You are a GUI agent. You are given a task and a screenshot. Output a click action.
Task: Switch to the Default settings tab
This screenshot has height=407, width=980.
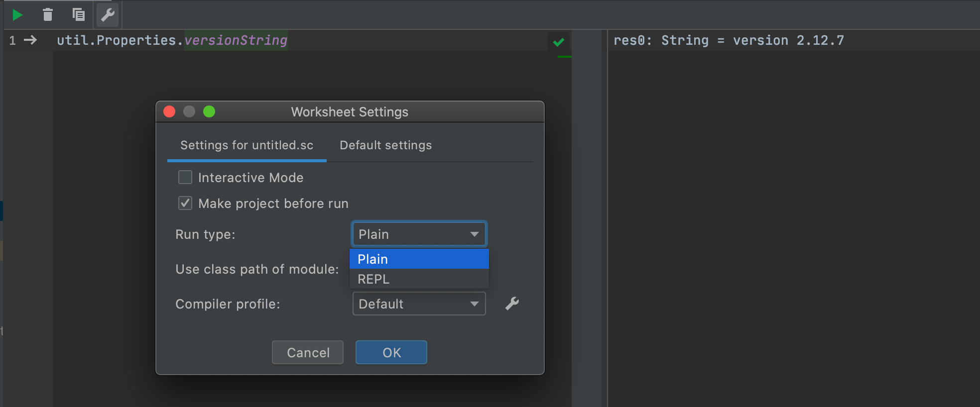tap(385, 145)
